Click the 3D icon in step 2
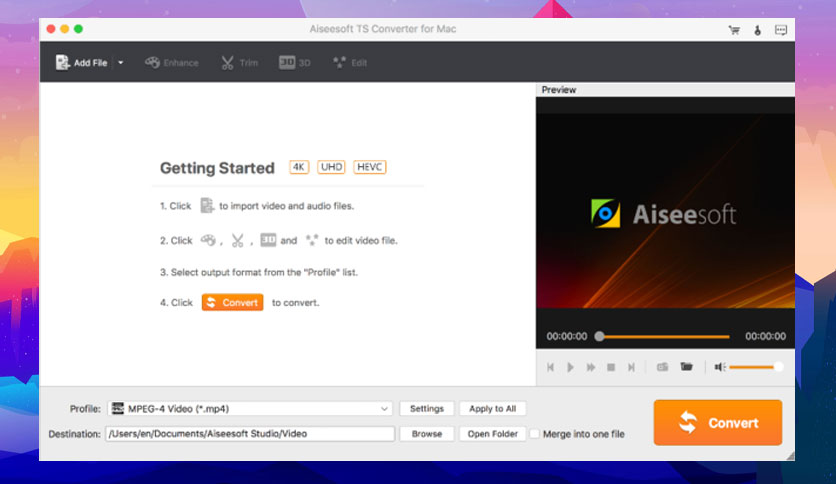Screen dimensions: 836x484 coord(268,240)
